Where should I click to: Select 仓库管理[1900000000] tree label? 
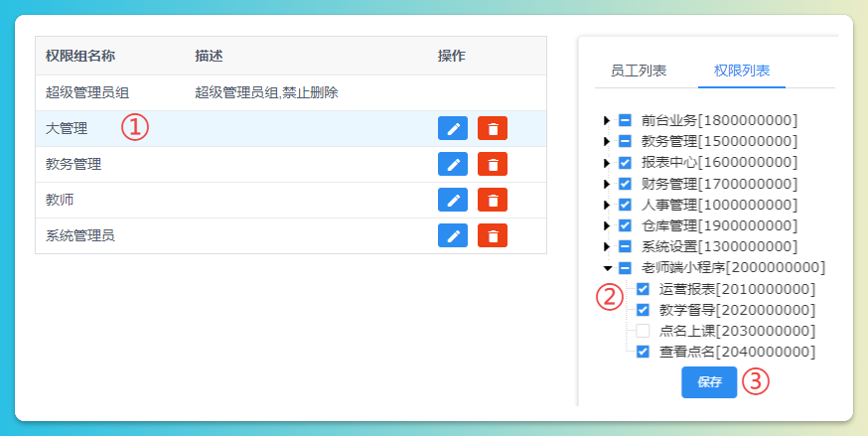[x=719, y=225]
